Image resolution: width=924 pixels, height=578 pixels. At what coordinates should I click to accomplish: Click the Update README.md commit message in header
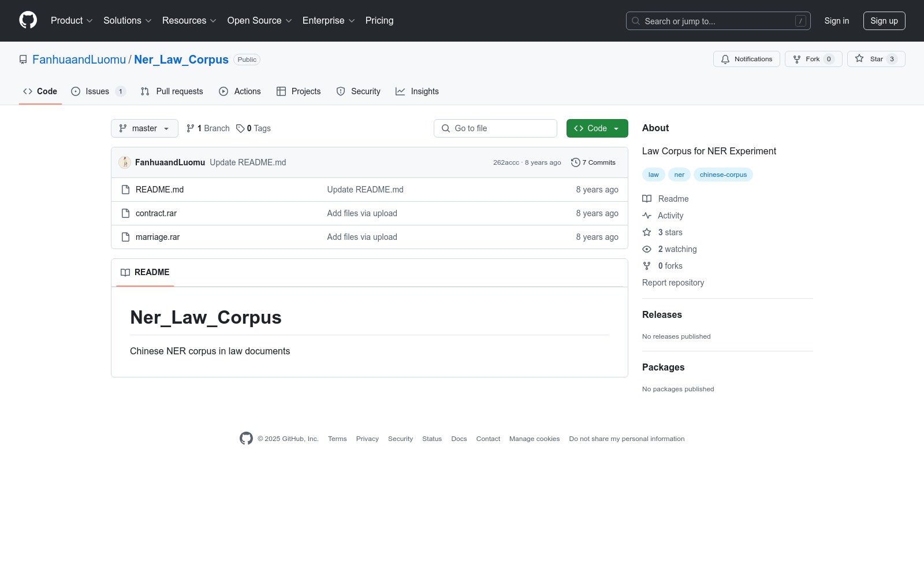(x=248, y=162)
